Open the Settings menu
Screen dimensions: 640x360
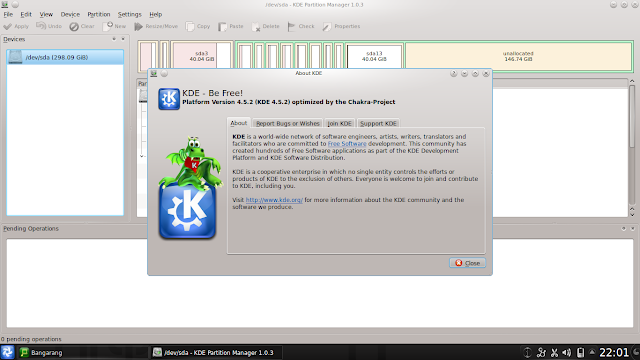pos(129,14)
